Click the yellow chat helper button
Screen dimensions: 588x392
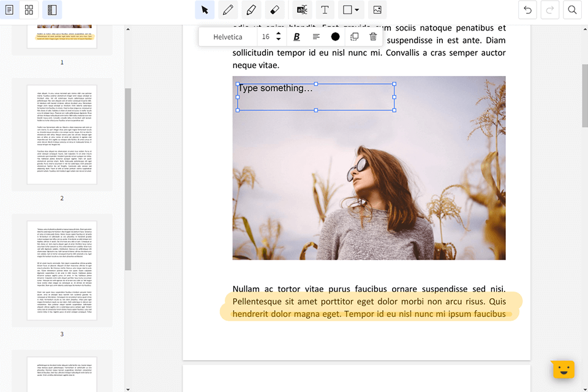click(x=562, y=369)
